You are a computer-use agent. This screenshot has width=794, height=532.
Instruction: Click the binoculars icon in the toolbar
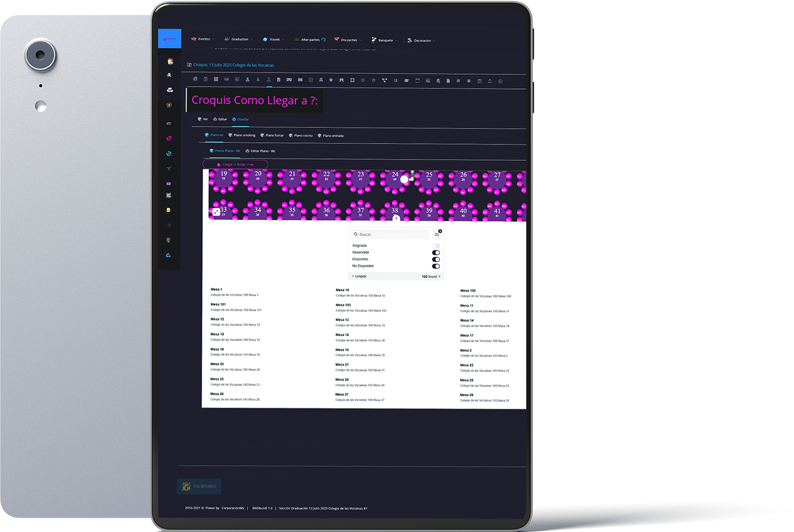(341, 80)
